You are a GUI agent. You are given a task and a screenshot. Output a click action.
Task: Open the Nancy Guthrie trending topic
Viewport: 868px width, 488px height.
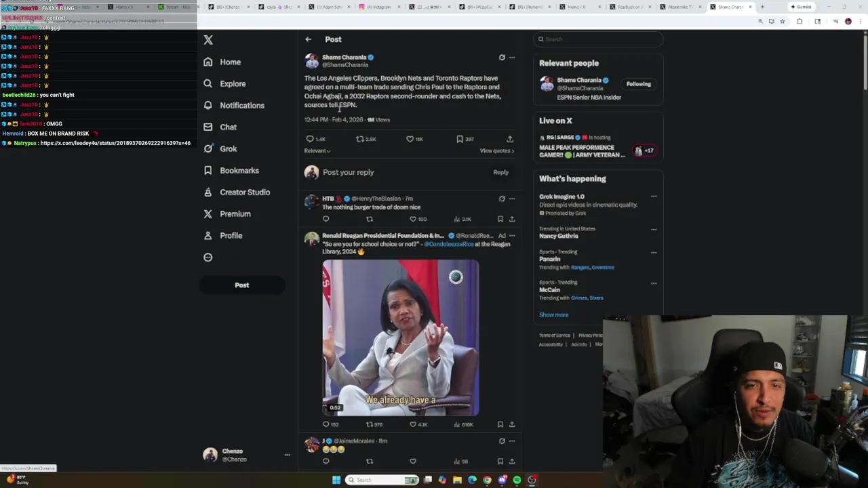pos(559,236)
